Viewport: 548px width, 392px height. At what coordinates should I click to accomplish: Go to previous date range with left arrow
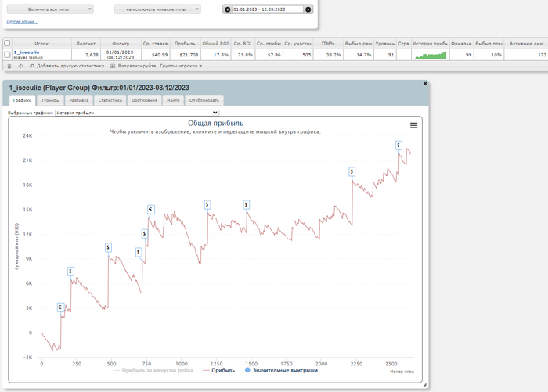click(228, 9)
